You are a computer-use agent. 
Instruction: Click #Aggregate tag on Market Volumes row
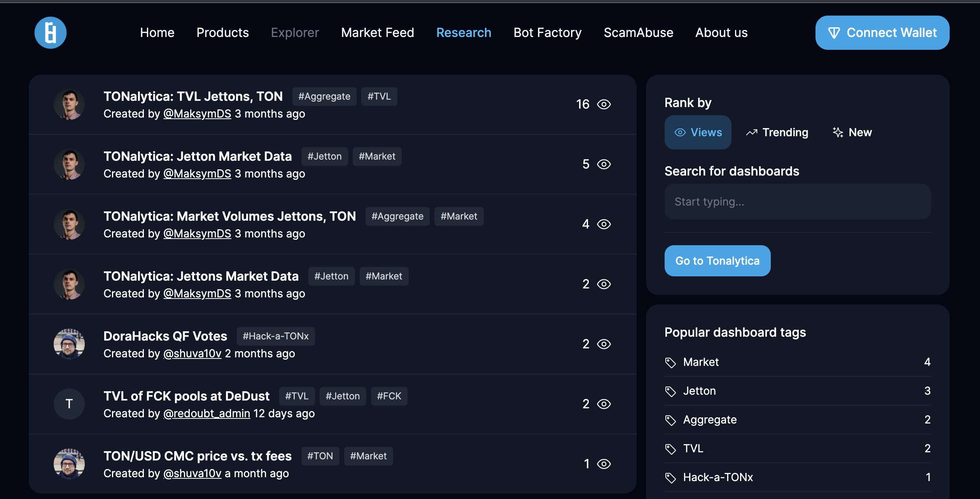(x=397, y=216)
